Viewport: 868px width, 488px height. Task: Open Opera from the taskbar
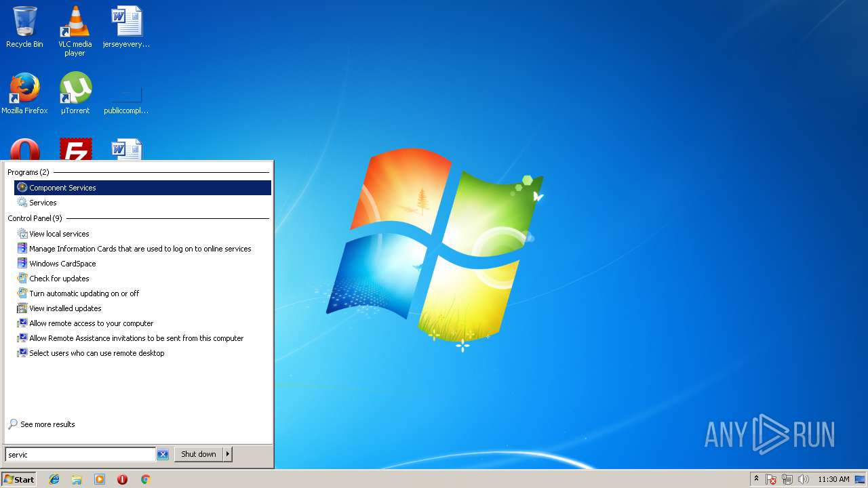coord(123,479)
